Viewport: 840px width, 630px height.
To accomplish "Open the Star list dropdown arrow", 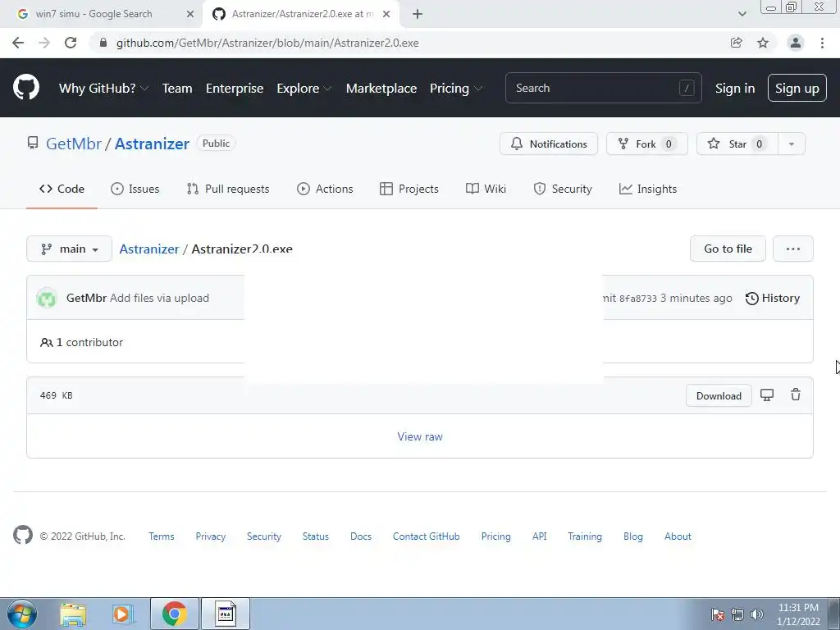I will click(792, 144).
